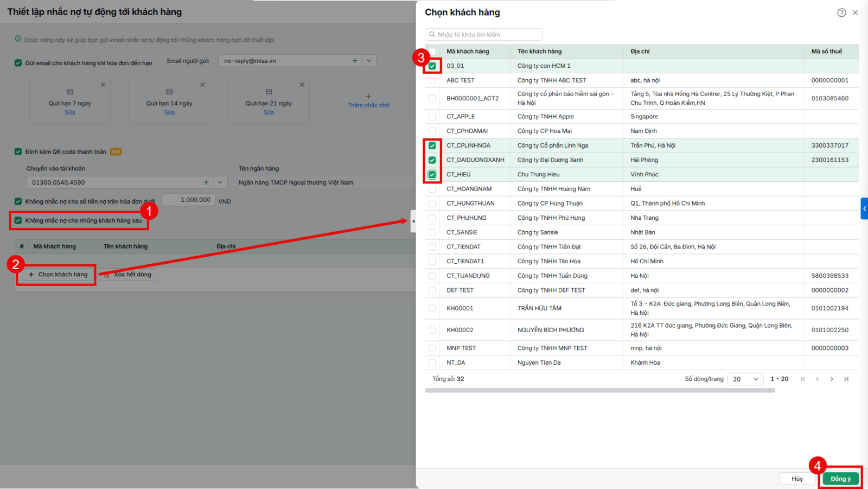
Task: Check CT_HOANGNAM customer checkbox
Action: (x=432, y=189)
